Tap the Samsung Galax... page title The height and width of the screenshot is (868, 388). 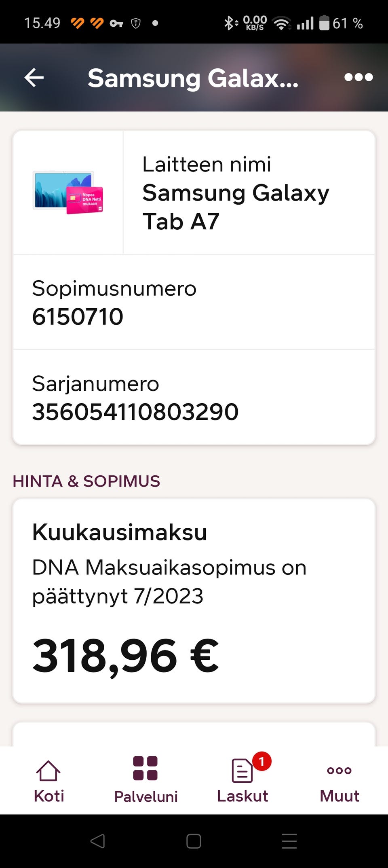click(193, 78)
